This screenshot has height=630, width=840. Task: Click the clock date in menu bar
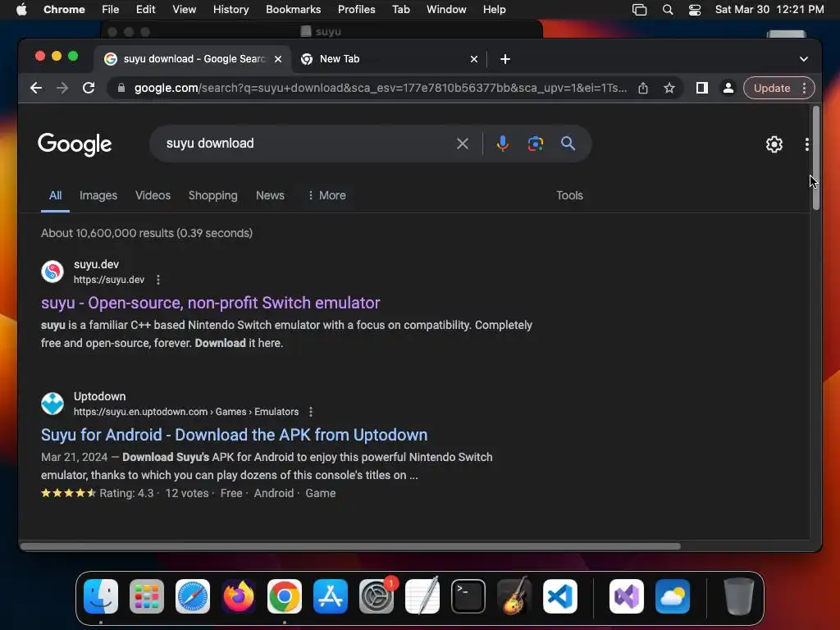769,10
